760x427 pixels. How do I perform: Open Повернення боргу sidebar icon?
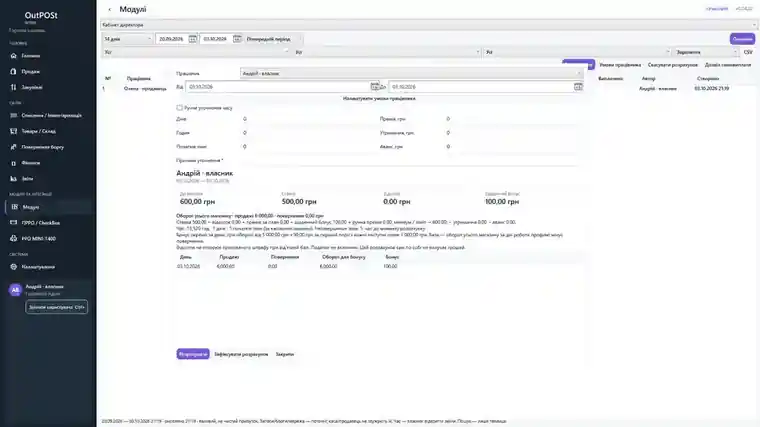tap(14, 147)
